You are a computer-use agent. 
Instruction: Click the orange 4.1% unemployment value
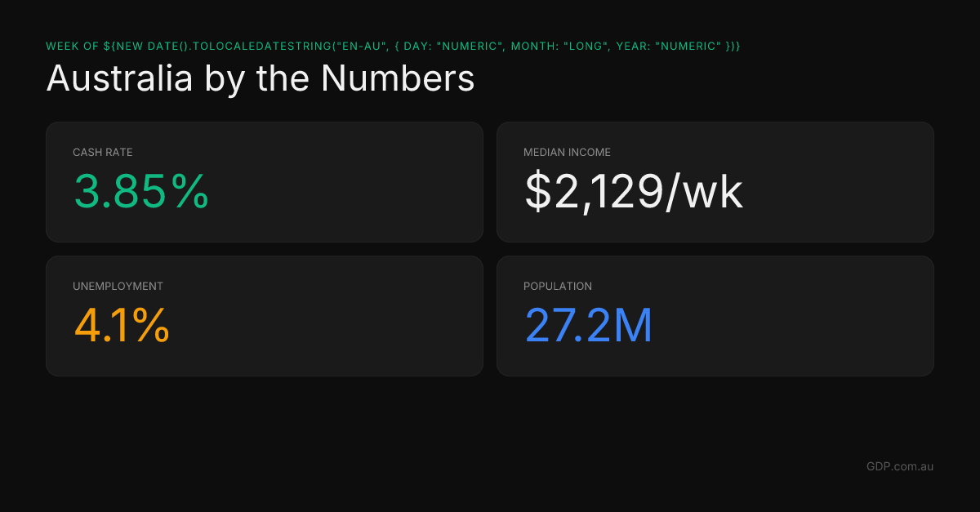(121, 327)
